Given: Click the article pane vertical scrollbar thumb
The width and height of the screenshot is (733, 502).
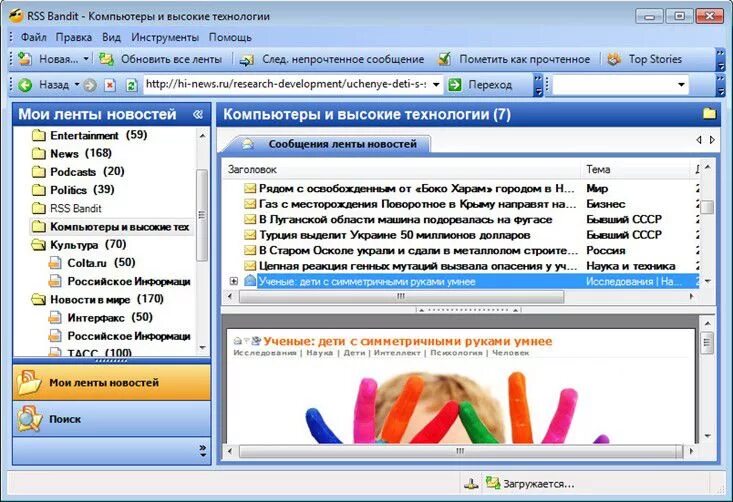Looking at the screenshot, I should [x=707, y=343].
